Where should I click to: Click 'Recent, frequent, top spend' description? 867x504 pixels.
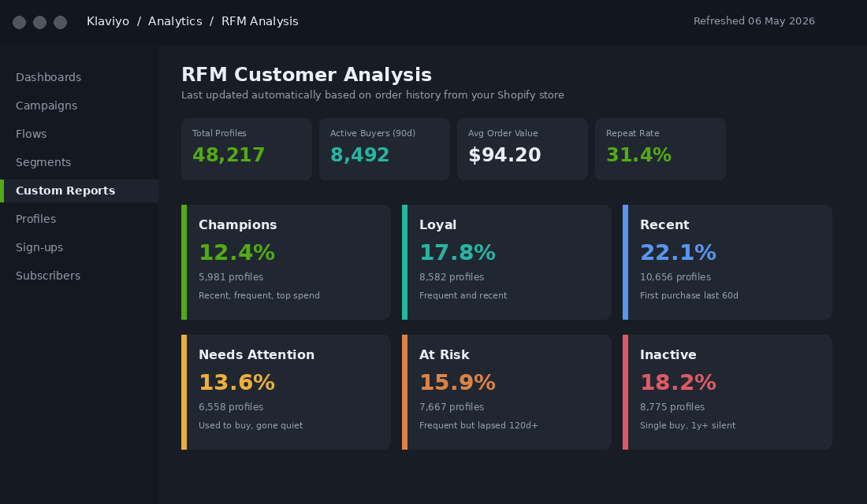tap(259, 295)
